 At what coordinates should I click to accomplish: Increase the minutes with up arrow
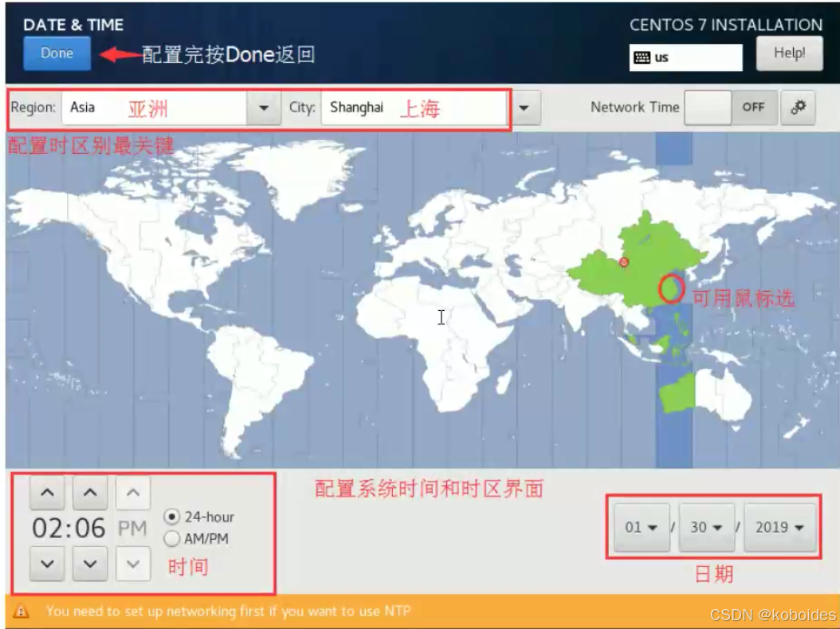tap(90, 493)
